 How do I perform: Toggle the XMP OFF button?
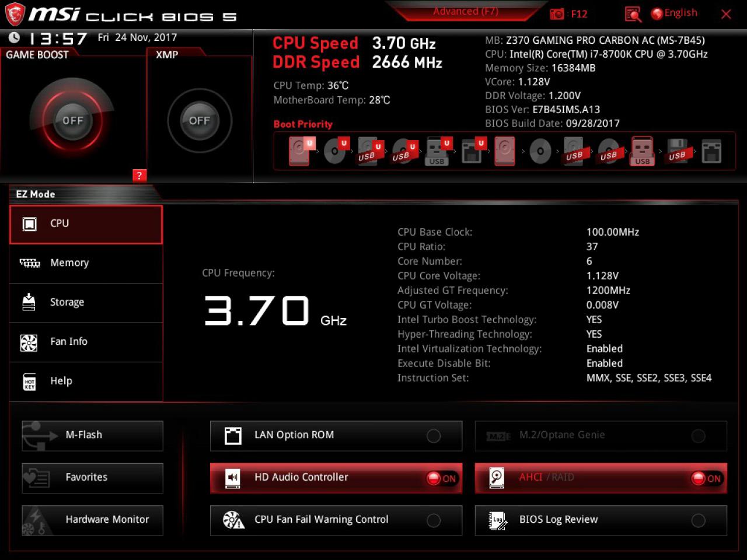(x=200, y=121)
